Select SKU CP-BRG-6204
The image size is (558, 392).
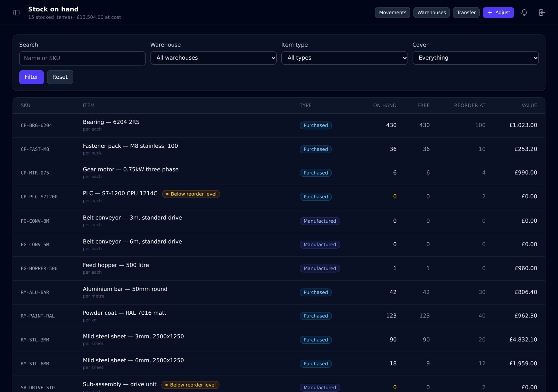[x=36, y=125]
